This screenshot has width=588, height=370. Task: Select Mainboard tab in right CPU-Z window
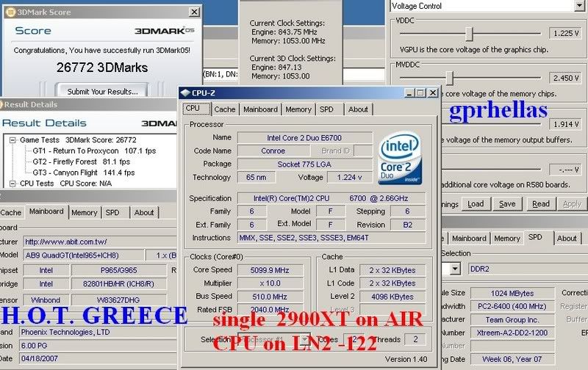(469, 239)
